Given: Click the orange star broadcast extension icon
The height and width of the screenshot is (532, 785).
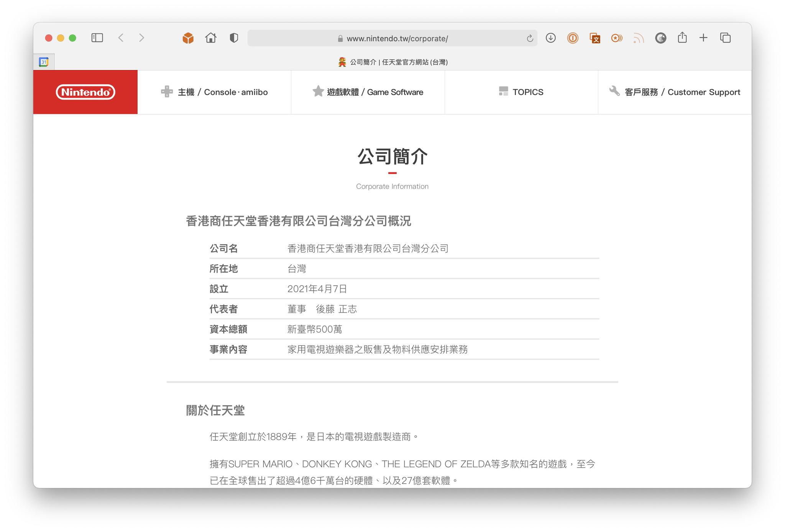Looking at the screenshot, I should click(616, 38).
